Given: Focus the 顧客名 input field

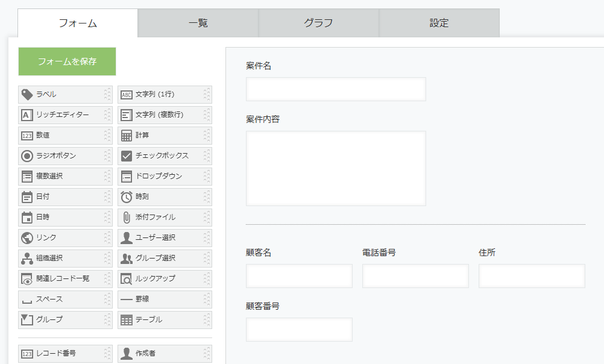Looking at the screenshot, I should [300, 276].
